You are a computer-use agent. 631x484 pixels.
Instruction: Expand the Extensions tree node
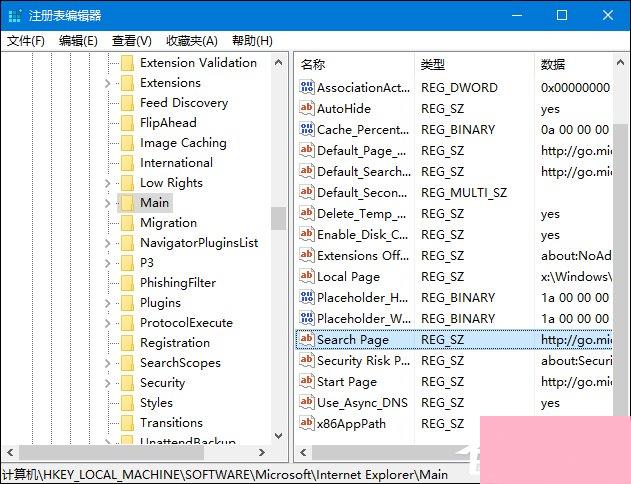pos(107,83)
